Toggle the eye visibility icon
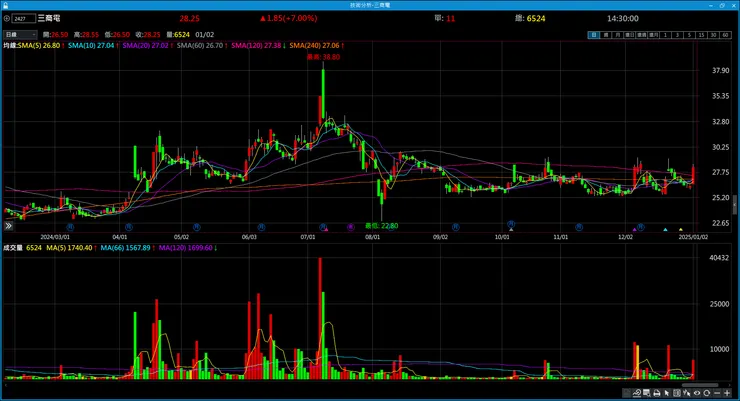Screen dimensions: 740x401 pyautogui.click(x=697, y=393)
